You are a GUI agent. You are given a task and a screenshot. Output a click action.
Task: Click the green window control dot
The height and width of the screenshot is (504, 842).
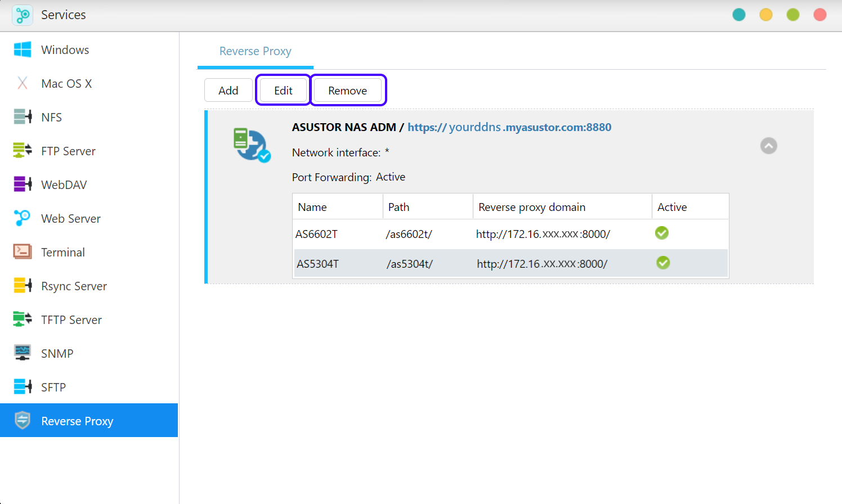pyautogui.click(x=793, y=15)
